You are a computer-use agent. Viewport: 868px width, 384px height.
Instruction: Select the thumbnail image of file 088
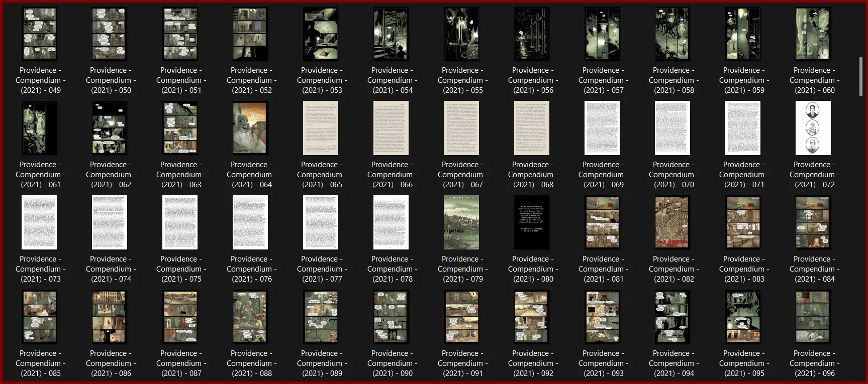click(250, 317)
